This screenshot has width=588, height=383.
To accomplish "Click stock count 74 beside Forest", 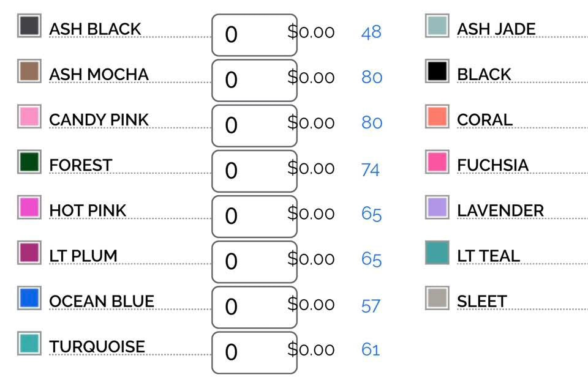I will 371,169.
